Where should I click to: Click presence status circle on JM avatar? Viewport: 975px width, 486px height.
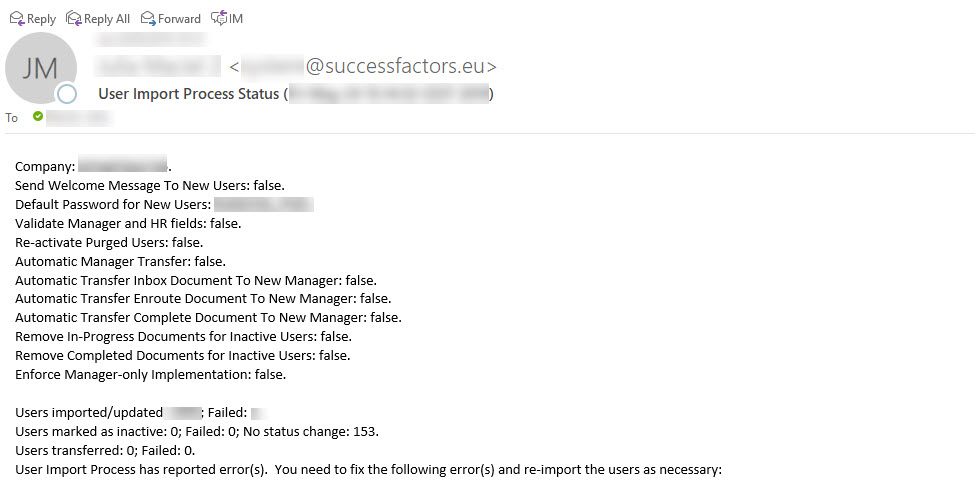(x=67, y=94)
